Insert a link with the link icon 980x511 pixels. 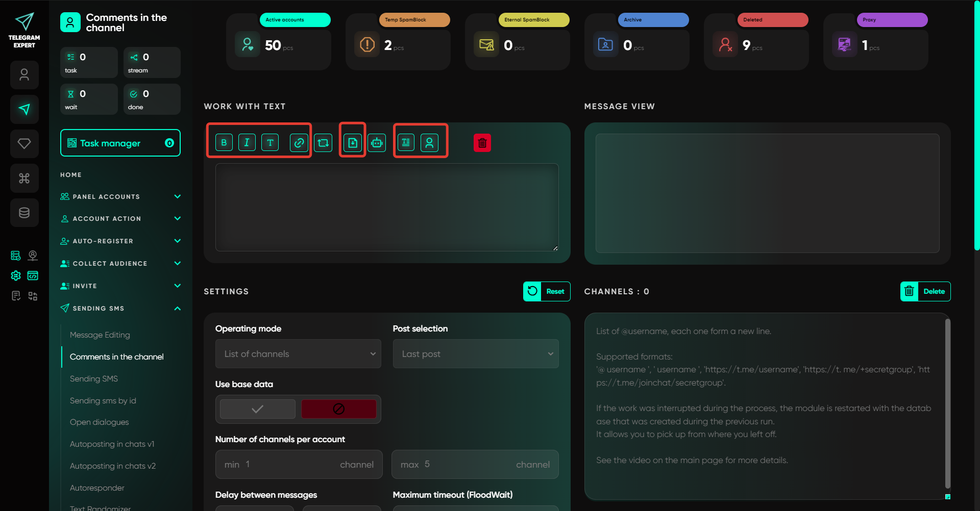[x=299, y=143]
